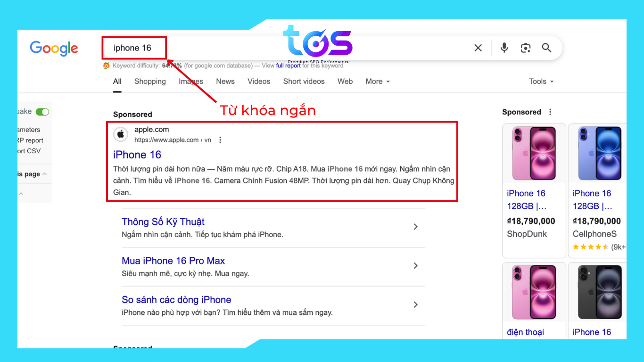This screenshot has height=362, width=644.
Task: Open the full report keyword link
Action: tap(288, 66)
